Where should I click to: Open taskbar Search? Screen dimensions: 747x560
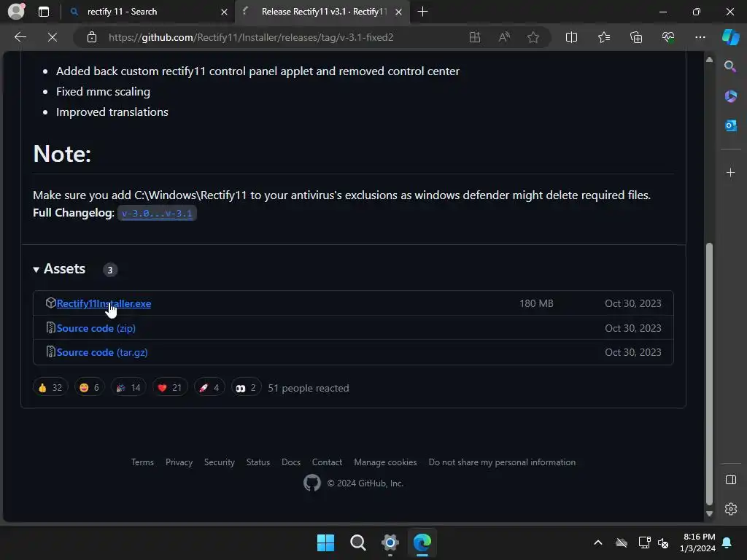coord(357,542)
